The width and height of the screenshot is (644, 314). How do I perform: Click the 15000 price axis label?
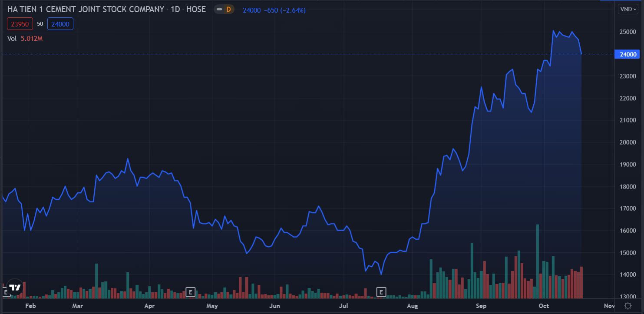click(x=628, y=253)
